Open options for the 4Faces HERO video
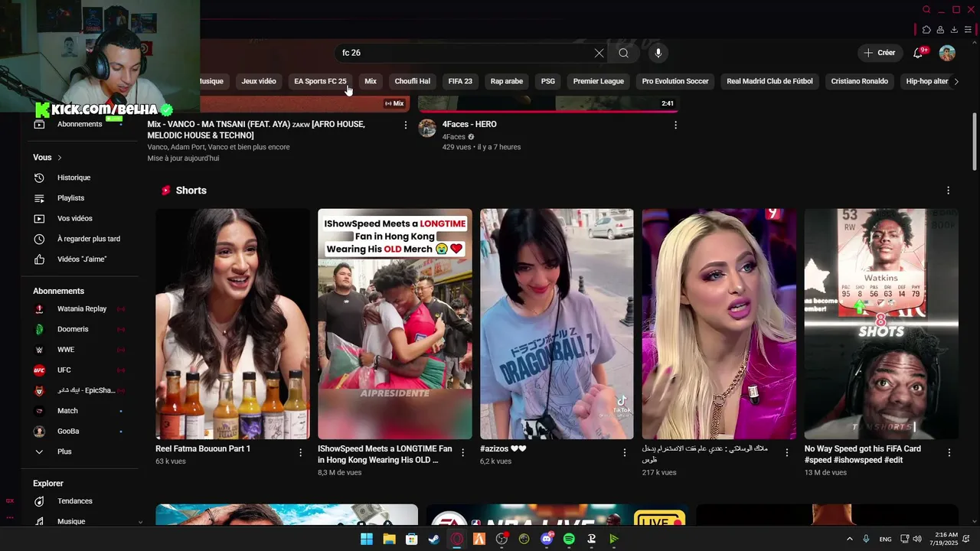The image size is (980, 551). click(x=675, y=125)
